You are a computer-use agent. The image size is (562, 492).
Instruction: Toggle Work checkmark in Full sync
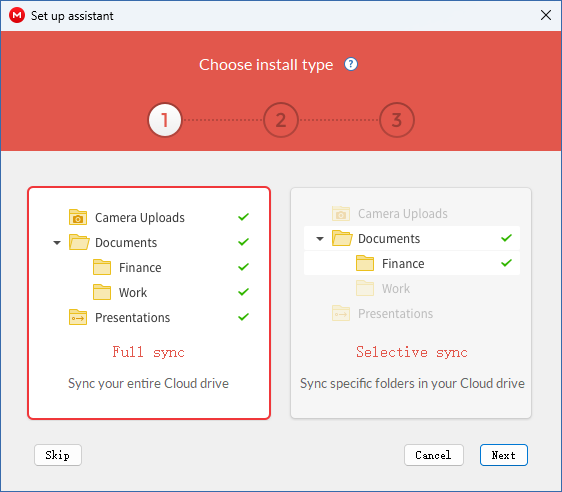click(243, 292)
